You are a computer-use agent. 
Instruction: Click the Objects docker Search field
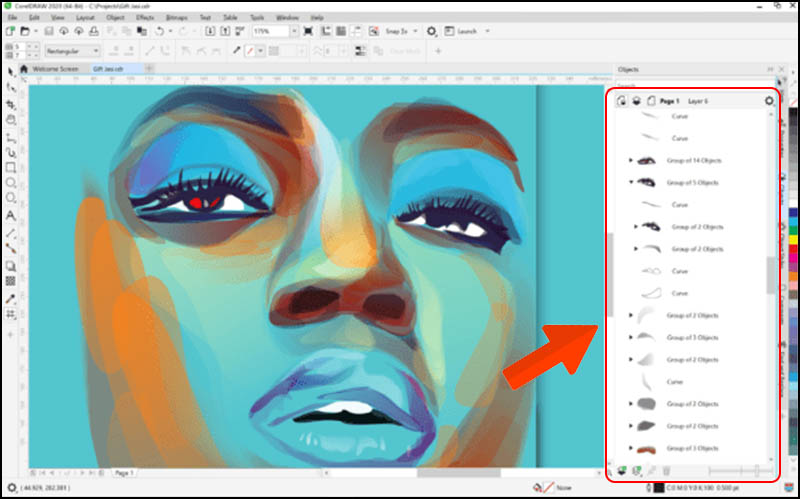[x=695, y=85]
